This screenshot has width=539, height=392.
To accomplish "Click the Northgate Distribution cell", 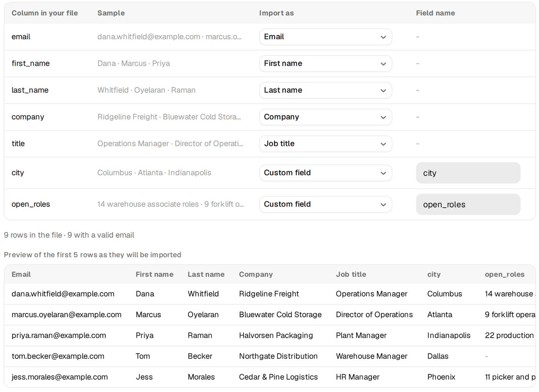I will click(278, 356).
